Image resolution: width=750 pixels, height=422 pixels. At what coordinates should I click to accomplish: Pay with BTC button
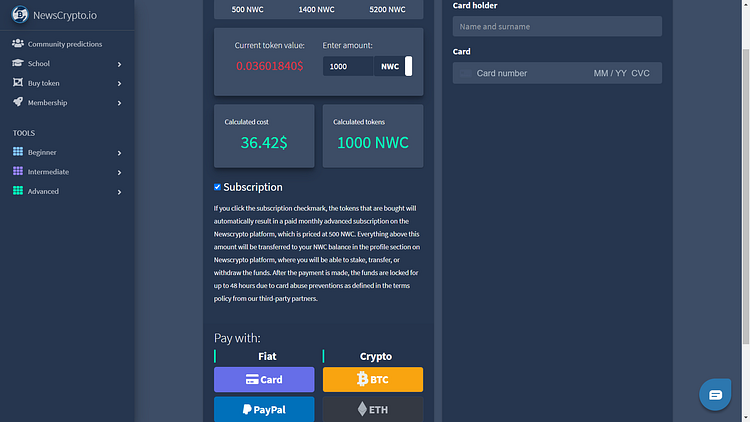(373, 379)
